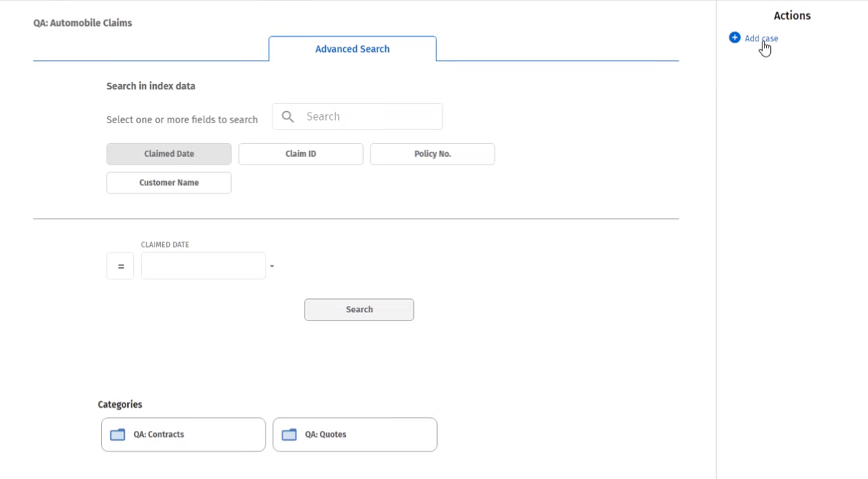
Task: Click the QA: Quotes folder icon
Action: click(289, 435)
